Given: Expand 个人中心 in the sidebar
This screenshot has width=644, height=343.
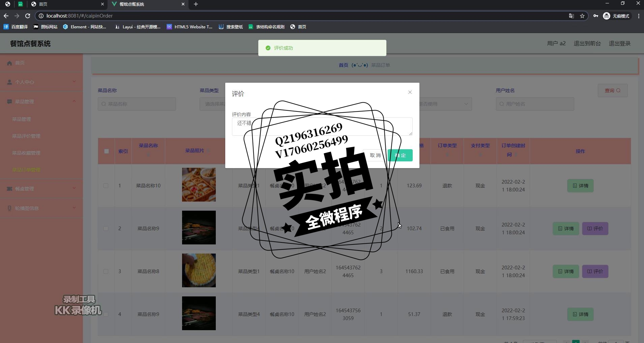Looking at the screenshot, I should (41, 82).
